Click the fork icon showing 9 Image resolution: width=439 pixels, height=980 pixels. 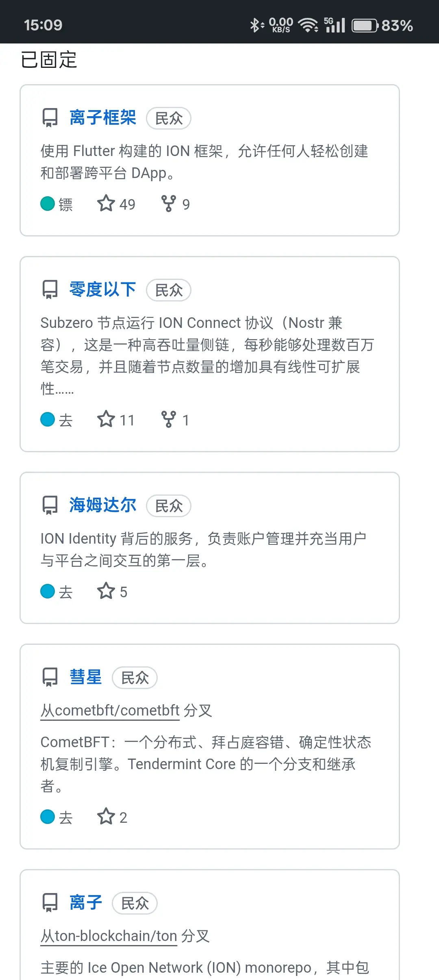[169, 204]
